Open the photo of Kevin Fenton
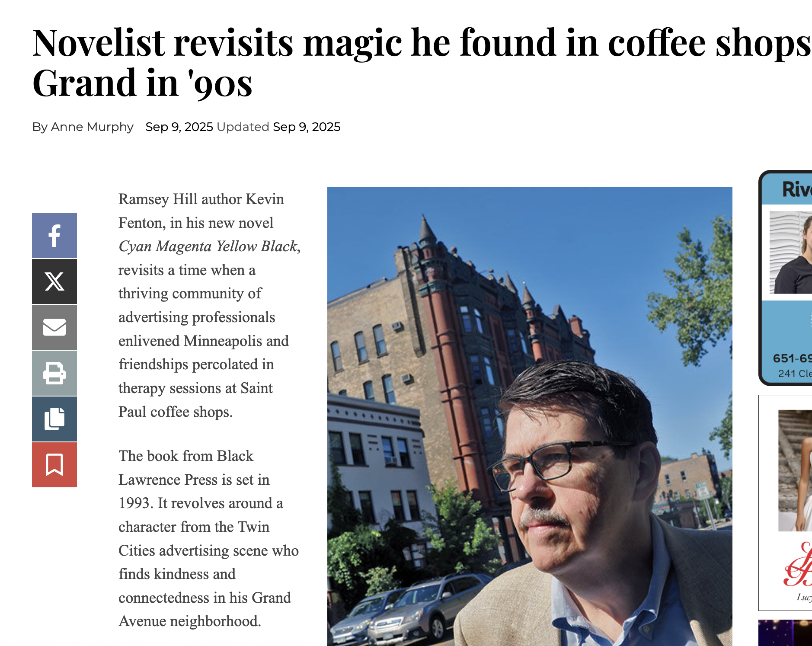This screenshot has height=646, width=812. pos(530,416)
